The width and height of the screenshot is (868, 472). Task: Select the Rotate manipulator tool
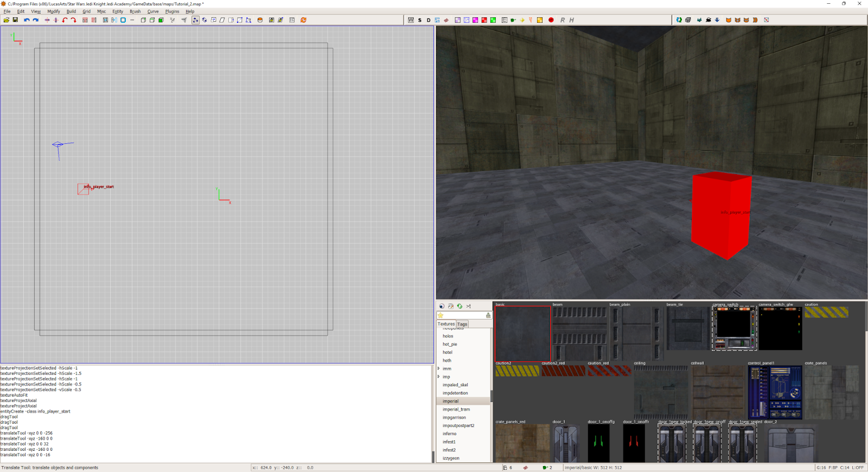205,20
